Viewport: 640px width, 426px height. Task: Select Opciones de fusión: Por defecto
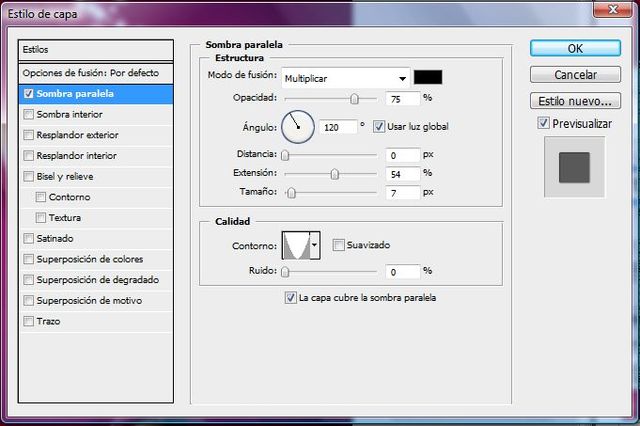[96, 73]
